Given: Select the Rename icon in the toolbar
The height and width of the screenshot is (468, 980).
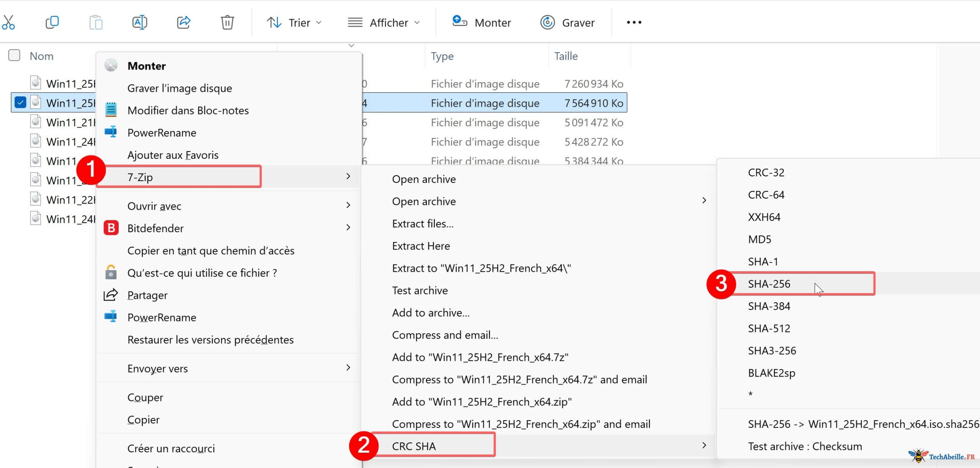Looking at the screenshot, I should pyautogui.click(x=140, y=22).
